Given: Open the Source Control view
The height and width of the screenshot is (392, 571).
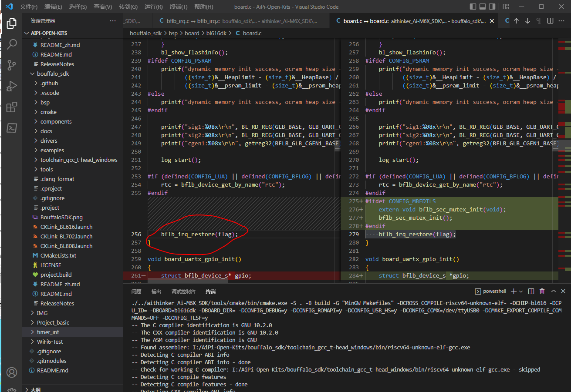Looking at the screenshot, I should pyautogui.click(x=12, y=65).
